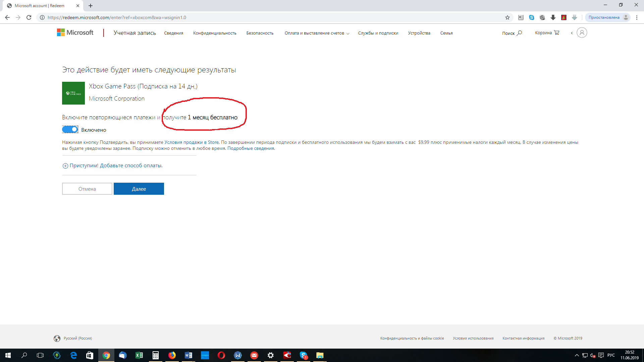Click the URL address bar

275,17
